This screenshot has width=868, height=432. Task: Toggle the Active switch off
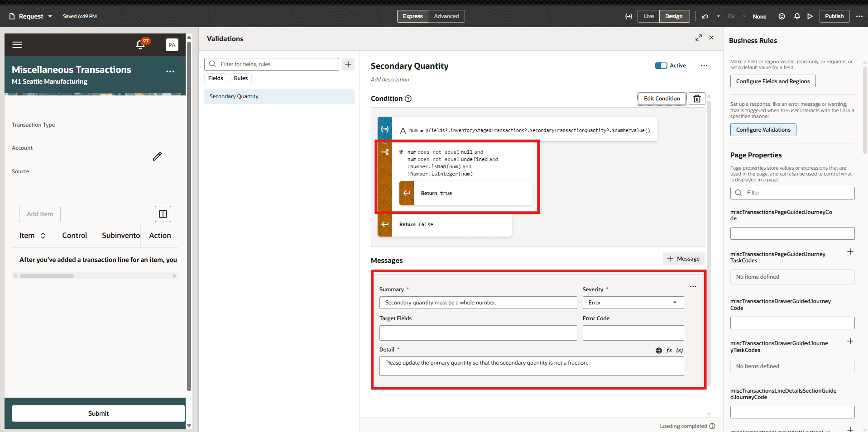[661, 66]
